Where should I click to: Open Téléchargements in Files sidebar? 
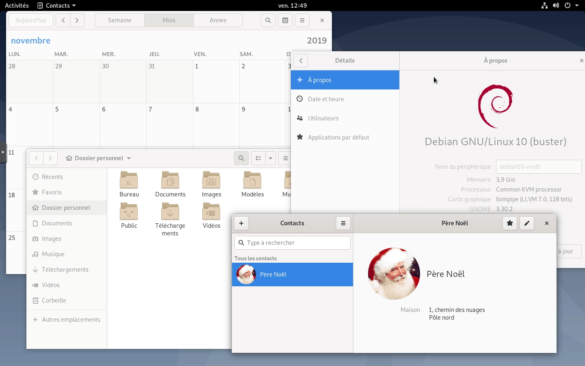point(67,269)
